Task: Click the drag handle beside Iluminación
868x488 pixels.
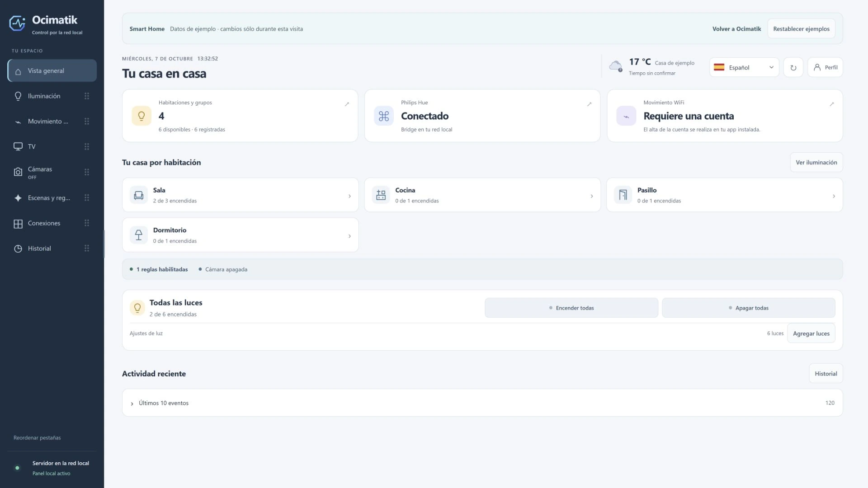Action: [87, 96]
